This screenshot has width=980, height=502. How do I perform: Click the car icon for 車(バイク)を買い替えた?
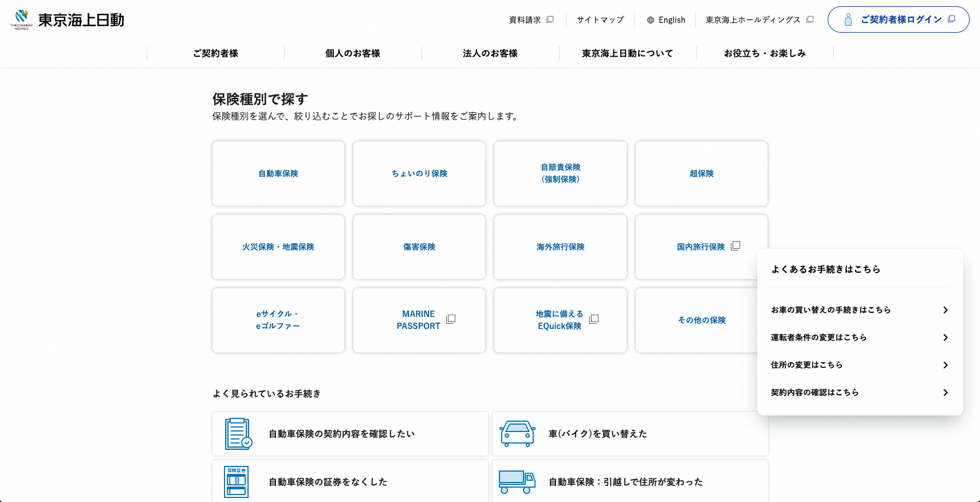pyautogui.click(x=518, y=434)
